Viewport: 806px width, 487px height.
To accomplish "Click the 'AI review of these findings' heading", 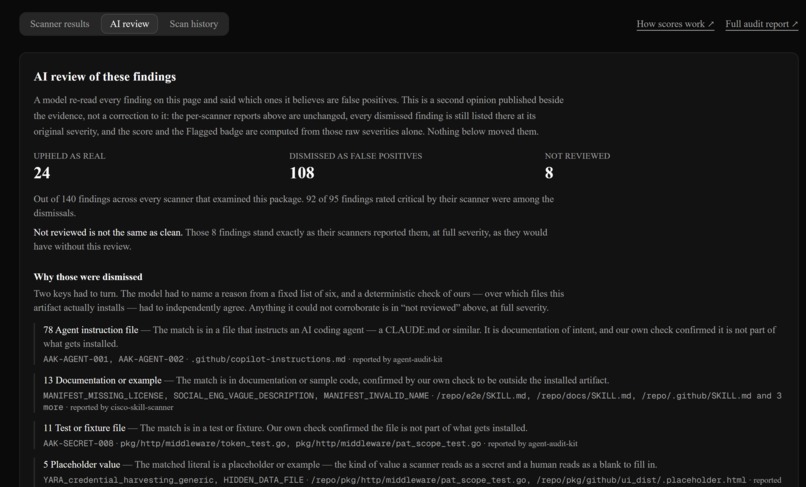I will click(x=105, y=77).
